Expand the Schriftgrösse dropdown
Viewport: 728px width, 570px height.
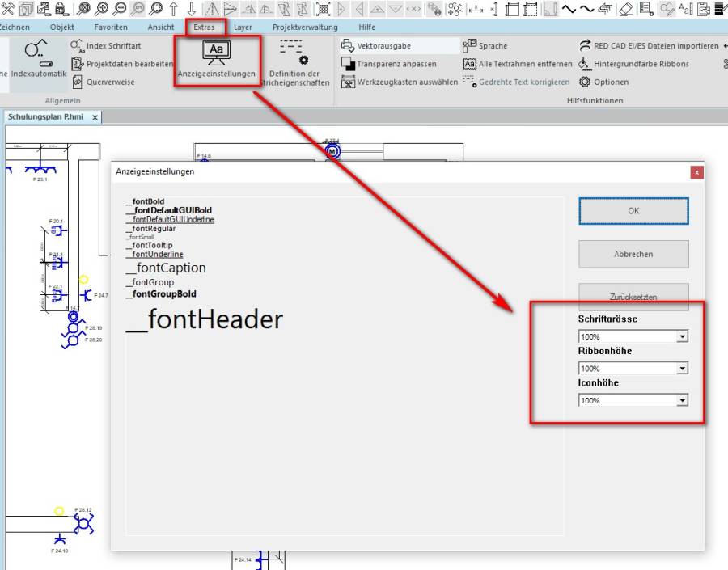[682, 336]
